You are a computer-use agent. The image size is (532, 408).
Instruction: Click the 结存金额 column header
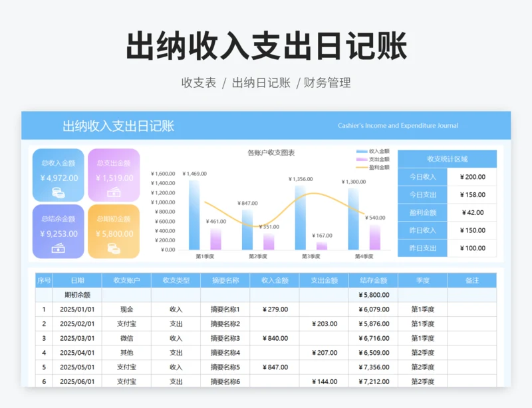[x=374, y=280]
